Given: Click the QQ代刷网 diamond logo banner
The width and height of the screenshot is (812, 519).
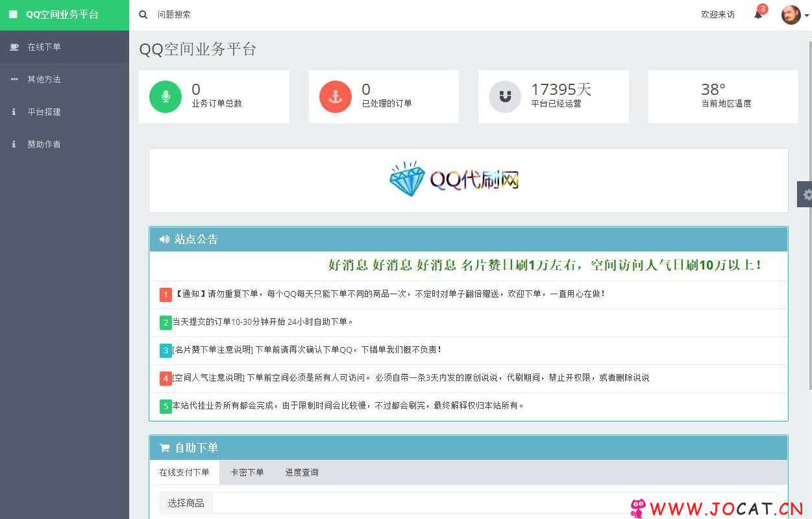Looking at the screenshot, I should pos(454,179).
